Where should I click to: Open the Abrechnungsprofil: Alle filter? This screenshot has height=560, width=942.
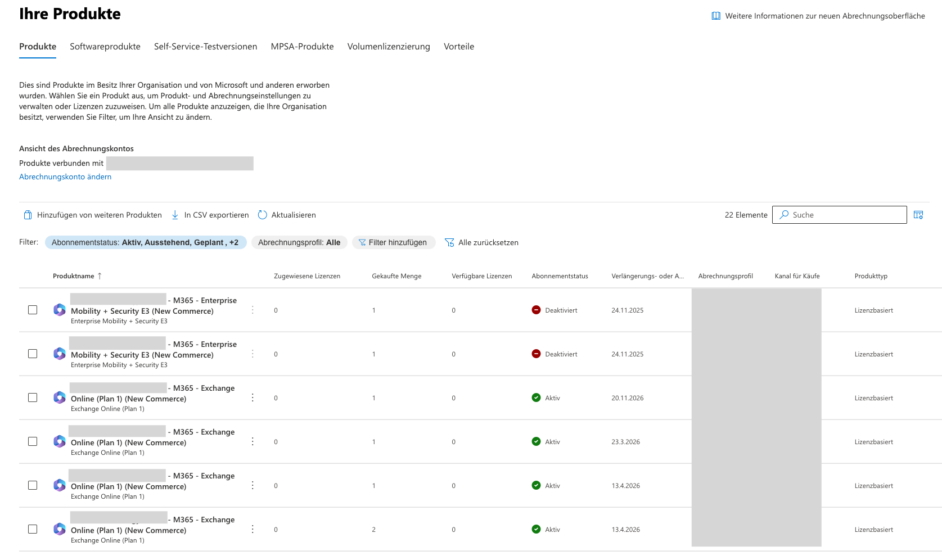pyautogui.click(x=299, y=242)
